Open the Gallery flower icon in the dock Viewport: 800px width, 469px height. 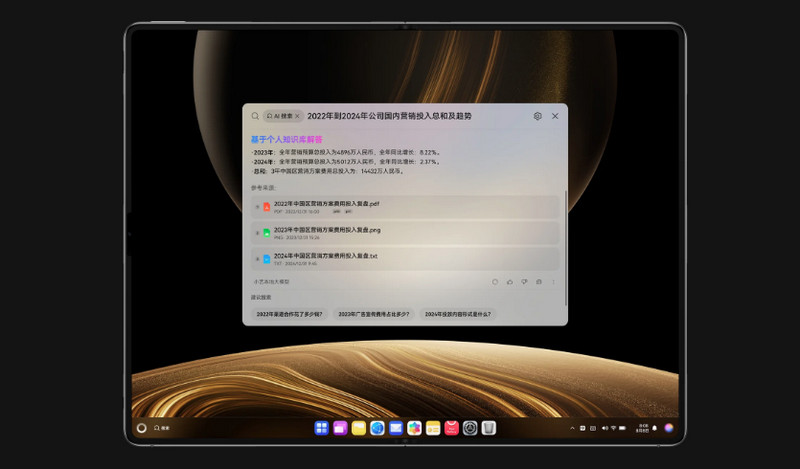[414, 428]
